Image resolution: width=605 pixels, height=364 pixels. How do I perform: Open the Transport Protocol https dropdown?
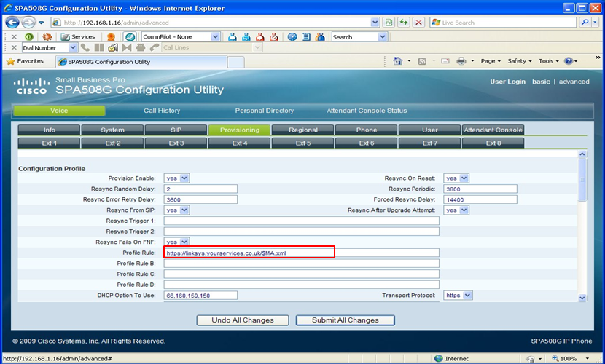(458, 296)
